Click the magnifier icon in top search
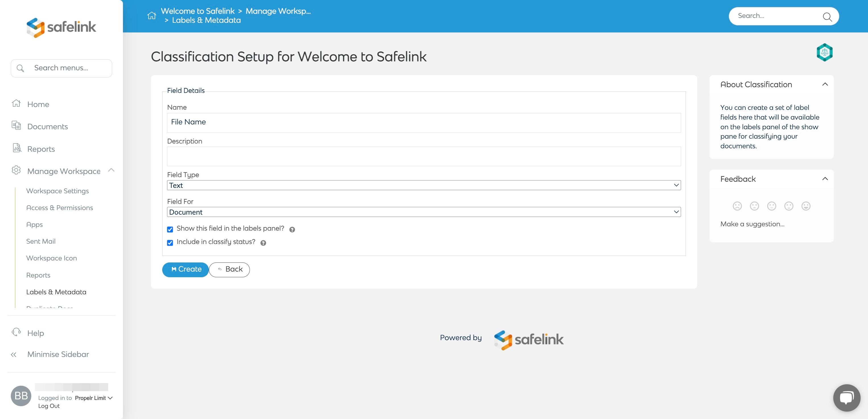 [827, 17]
